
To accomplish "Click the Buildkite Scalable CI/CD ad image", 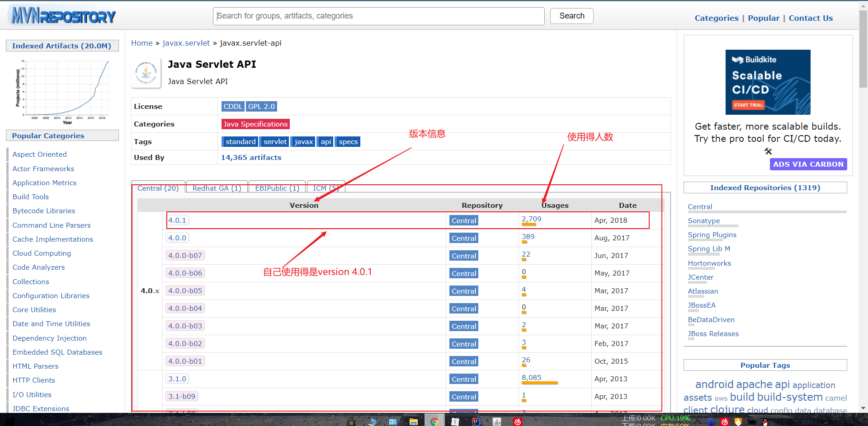I will click(768, 82).
